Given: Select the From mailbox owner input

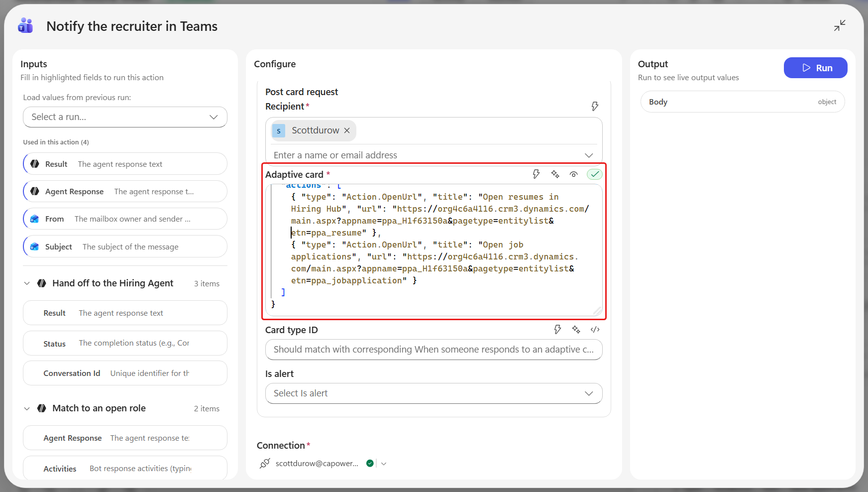Looking at the screenshot, I should pos(125,219).
